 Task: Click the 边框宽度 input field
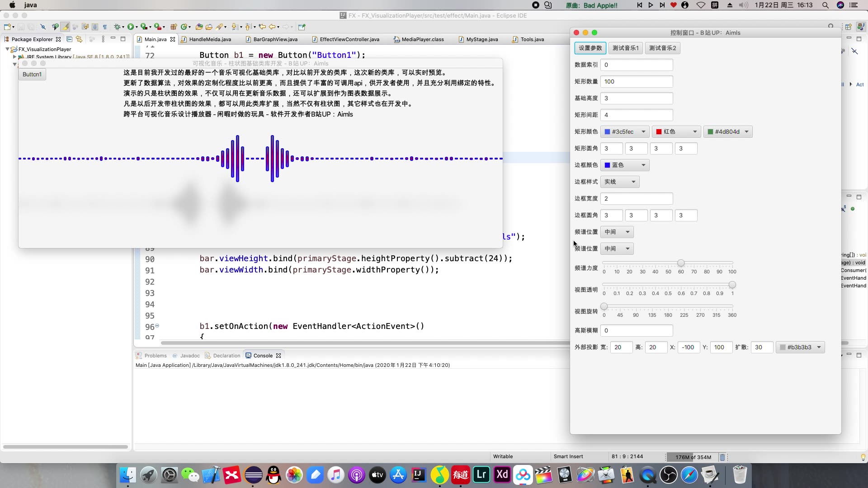(x=637, y=198)
